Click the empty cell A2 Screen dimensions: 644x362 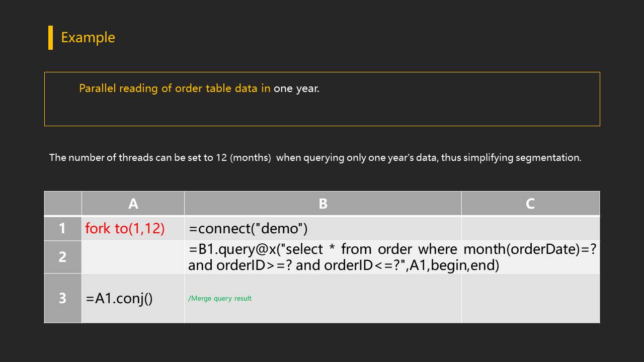tap(133, 257)
